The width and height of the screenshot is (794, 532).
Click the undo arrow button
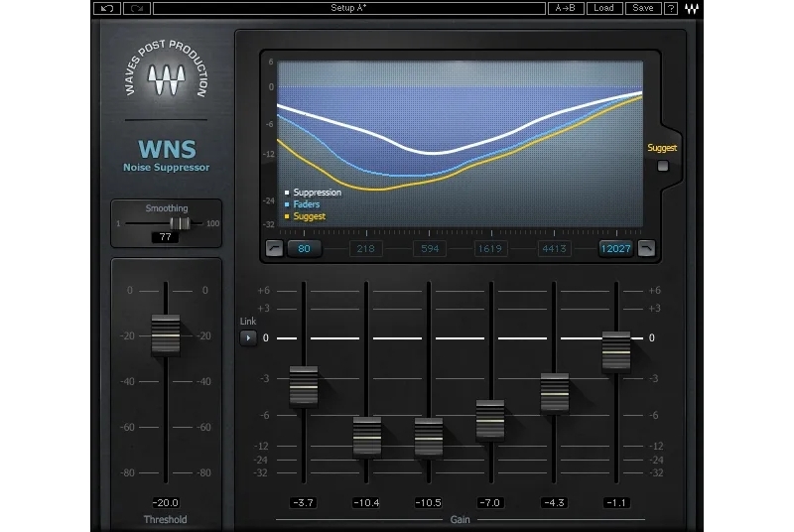(107, 8)
